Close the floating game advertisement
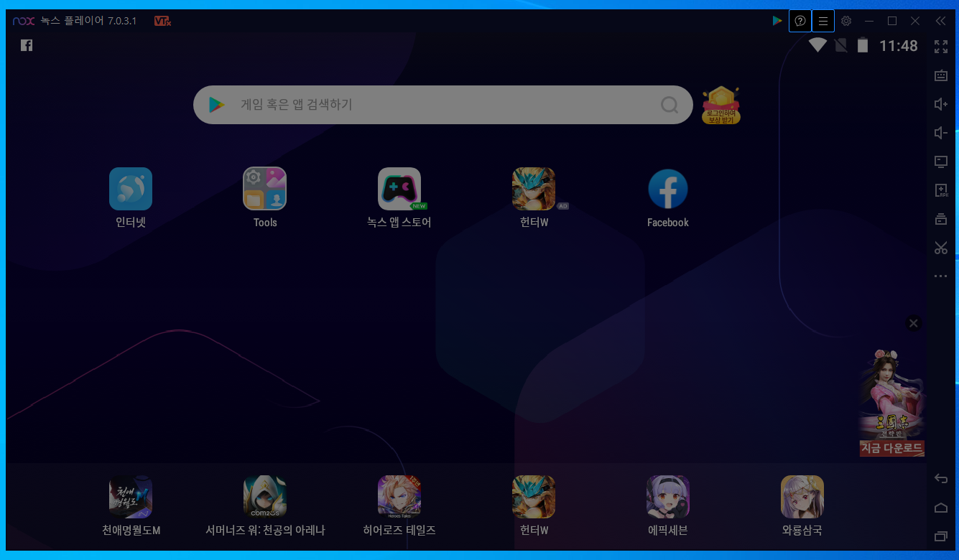The width and height of the screenshot is (959, 560). point(914,323)
